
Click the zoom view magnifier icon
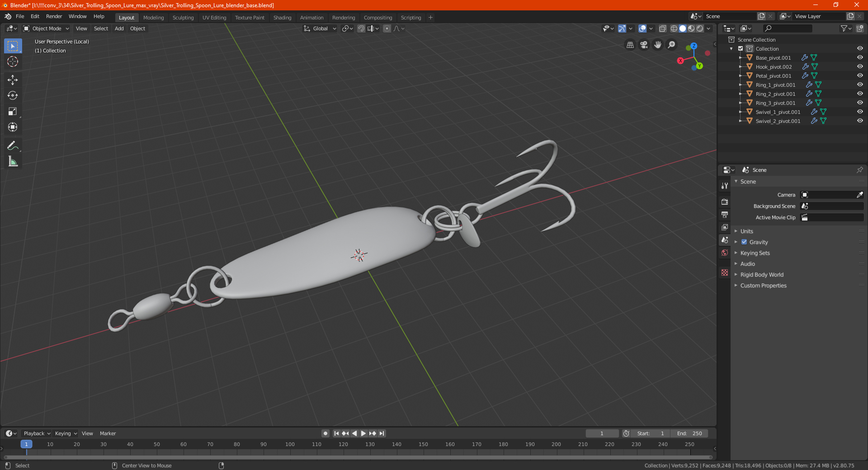672,45
